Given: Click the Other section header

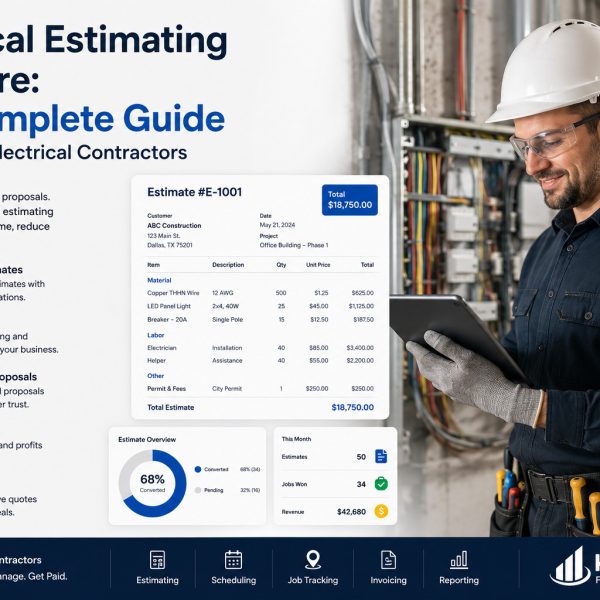Looking at the screenshot, I should tap(155, 376).
